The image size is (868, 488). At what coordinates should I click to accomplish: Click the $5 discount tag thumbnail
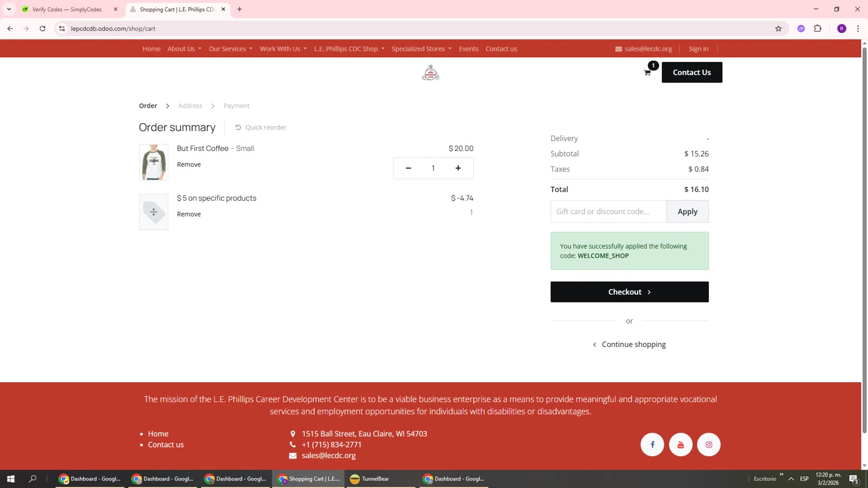(153, 212)
